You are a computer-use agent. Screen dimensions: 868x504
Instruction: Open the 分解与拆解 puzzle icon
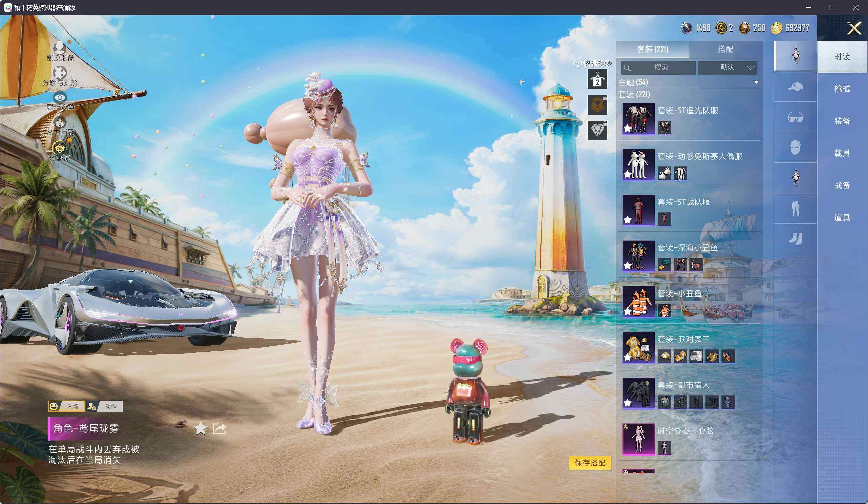pyautogui.click(x=60, y=72)
